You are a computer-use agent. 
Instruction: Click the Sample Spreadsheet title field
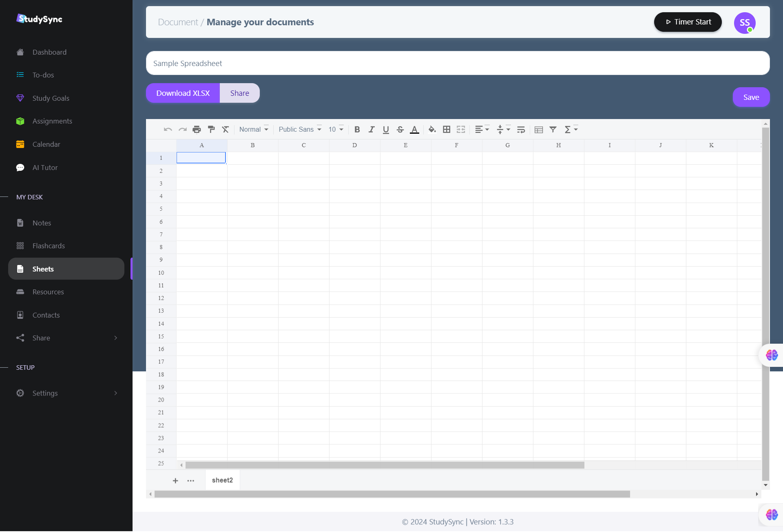458,63
